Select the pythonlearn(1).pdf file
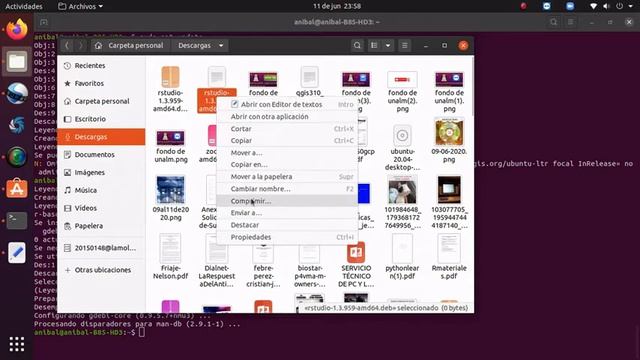 402,257
